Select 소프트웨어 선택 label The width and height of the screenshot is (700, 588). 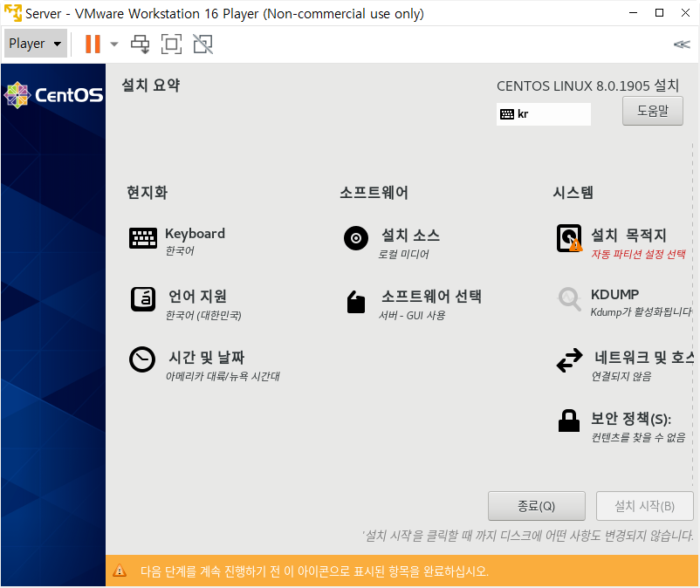pyautogui.click(x=431, y=297)
